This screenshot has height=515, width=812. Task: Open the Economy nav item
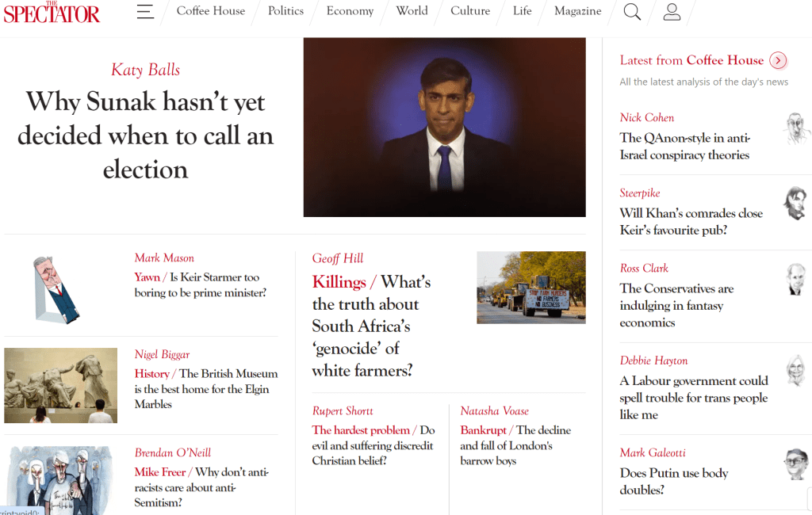(350, 11)
